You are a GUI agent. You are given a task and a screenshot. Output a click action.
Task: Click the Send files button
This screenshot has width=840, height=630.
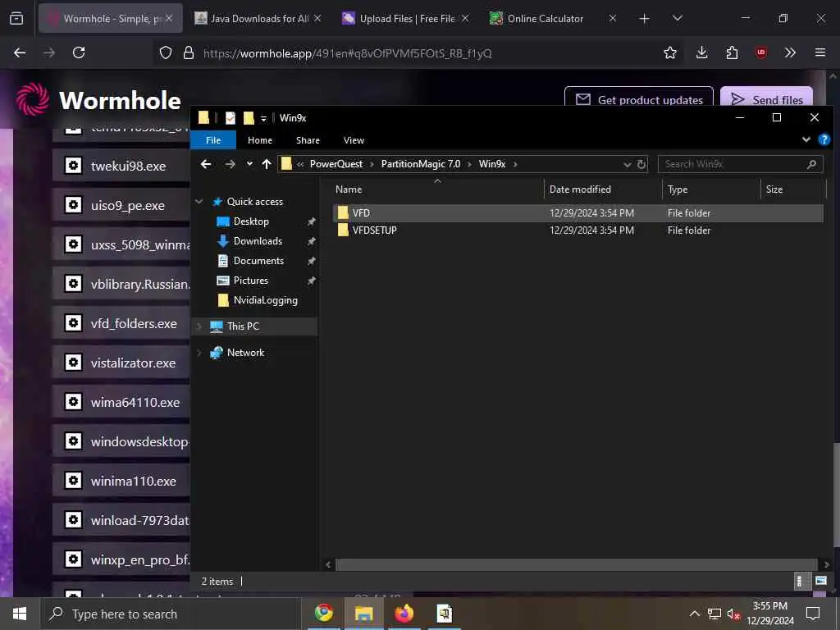(x=767, y=99)
